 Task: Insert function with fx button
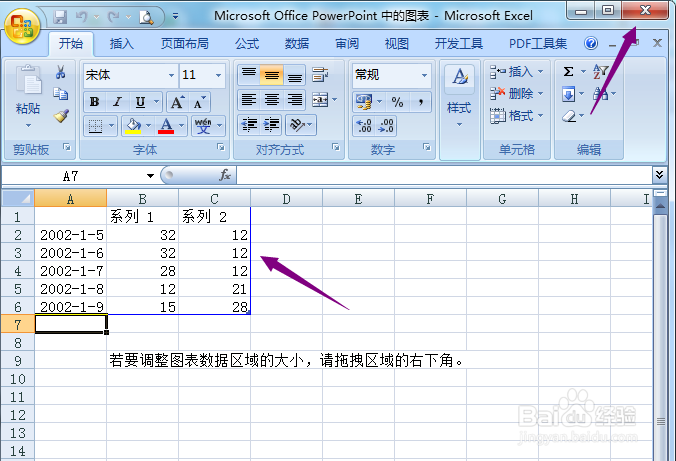[x=225, y=175]
